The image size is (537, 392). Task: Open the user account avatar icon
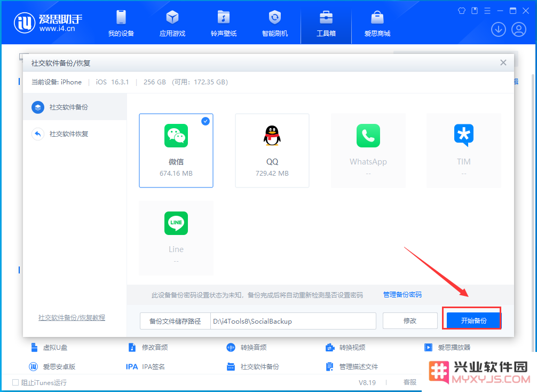pos(519,29)
